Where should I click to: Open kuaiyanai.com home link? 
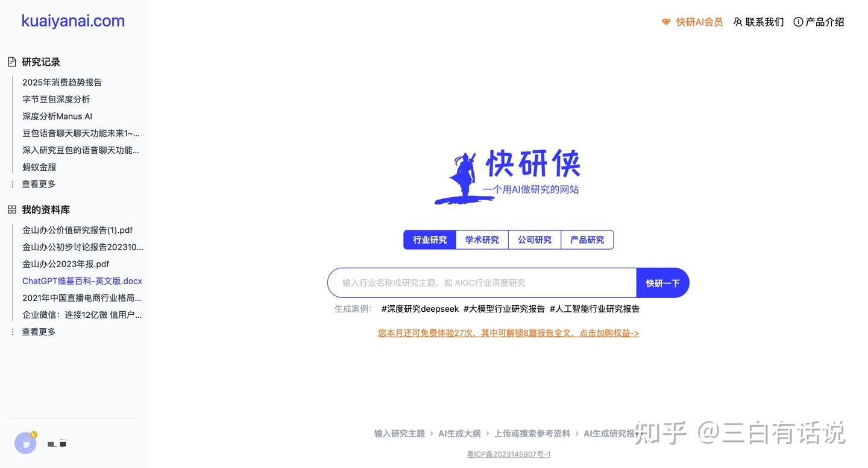tap(73, 21)
